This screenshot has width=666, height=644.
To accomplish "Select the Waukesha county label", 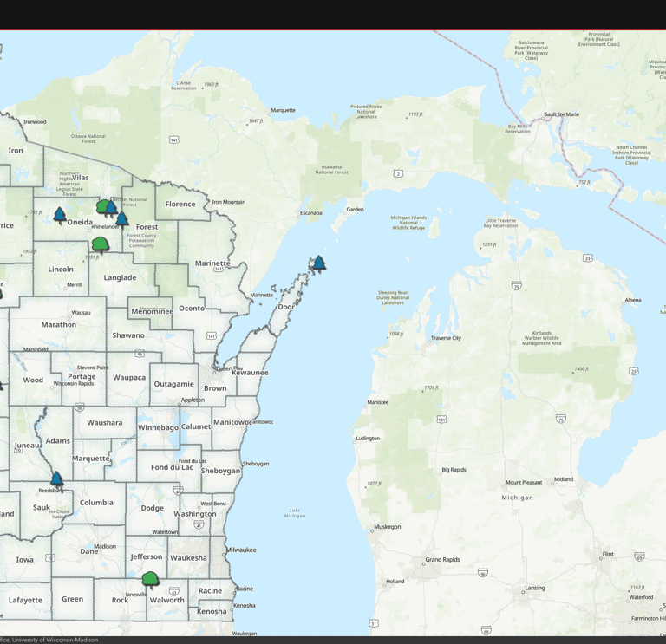I will point(188,558).
